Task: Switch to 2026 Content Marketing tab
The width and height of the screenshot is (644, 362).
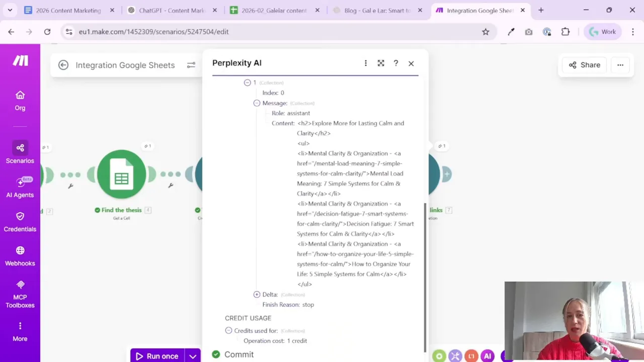Action: tap(68, 10)
